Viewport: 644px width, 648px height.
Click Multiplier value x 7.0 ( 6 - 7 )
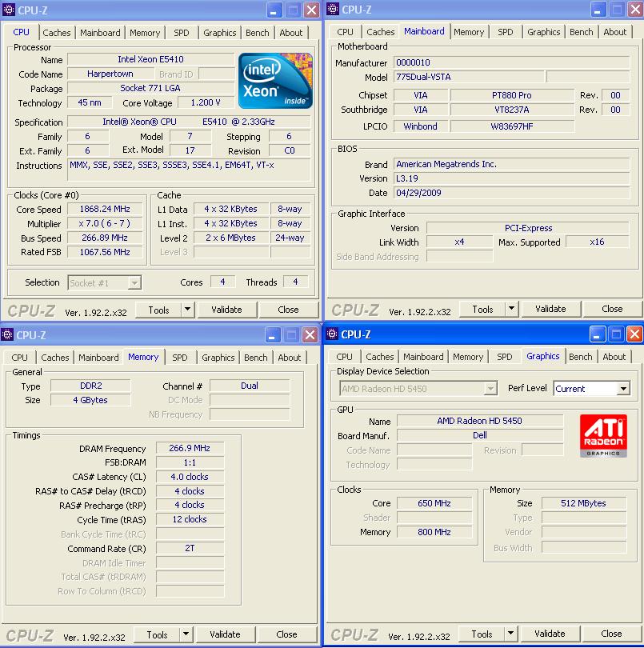105,223
